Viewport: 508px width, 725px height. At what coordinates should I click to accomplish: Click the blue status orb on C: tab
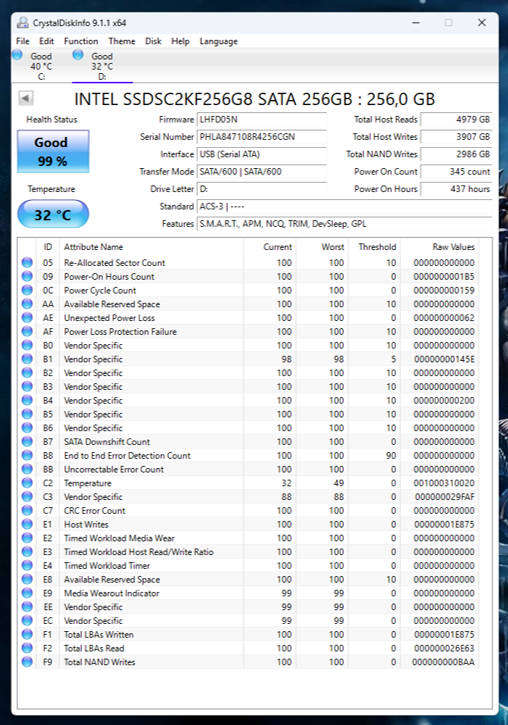[x=18, y=55]
